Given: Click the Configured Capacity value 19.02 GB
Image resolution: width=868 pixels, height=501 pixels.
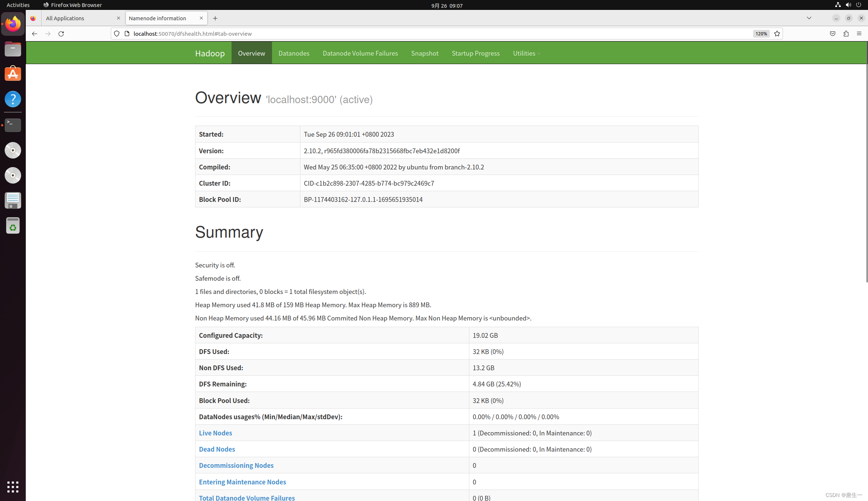Looking at the screenshot, I should 485,335.
